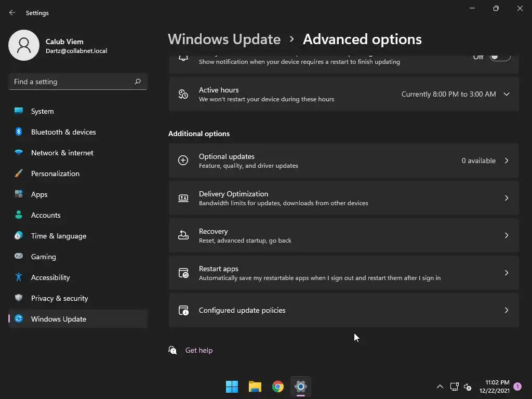Screen dimensions: 532x399
Task: Click the Settings gear taskbar icon
Action: [301, 387]
